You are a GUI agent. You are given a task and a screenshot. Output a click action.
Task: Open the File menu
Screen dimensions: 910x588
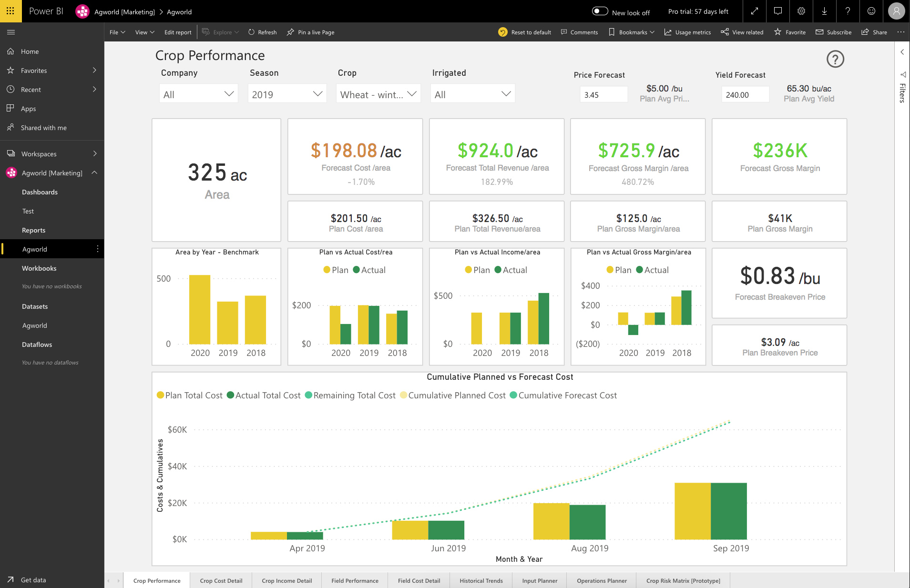tap(117, 32)
